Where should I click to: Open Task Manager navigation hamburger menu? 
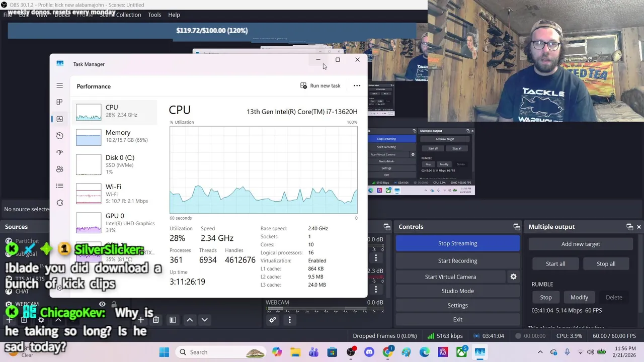click(59, 85)
